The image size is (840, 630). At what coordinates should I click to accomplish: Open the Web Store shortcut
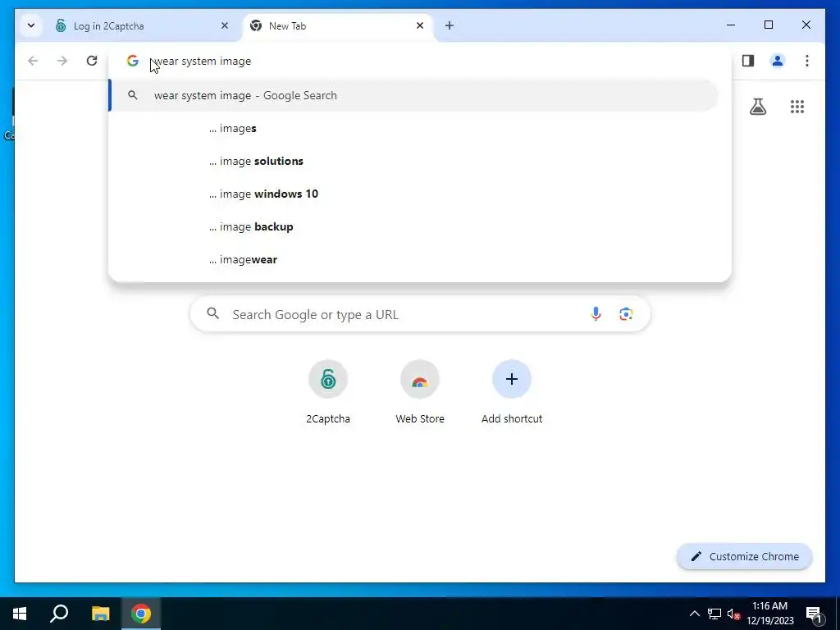[420, 393]
